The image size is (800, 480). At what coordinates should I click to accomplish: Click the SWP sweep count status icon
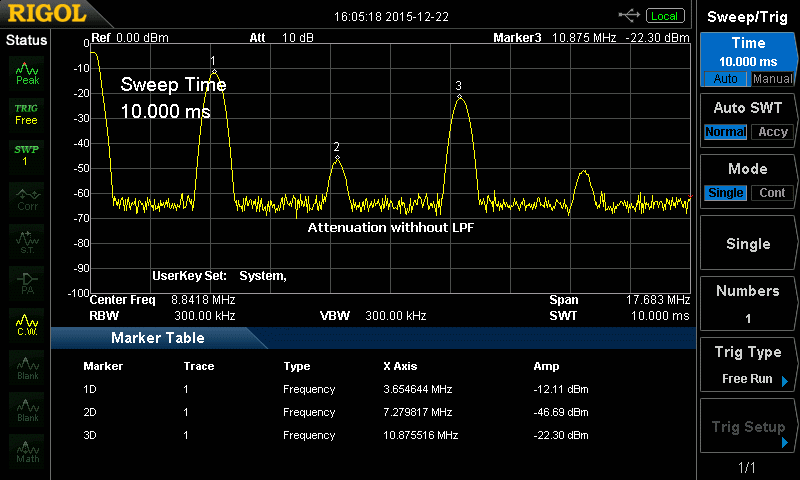[27, 155]
